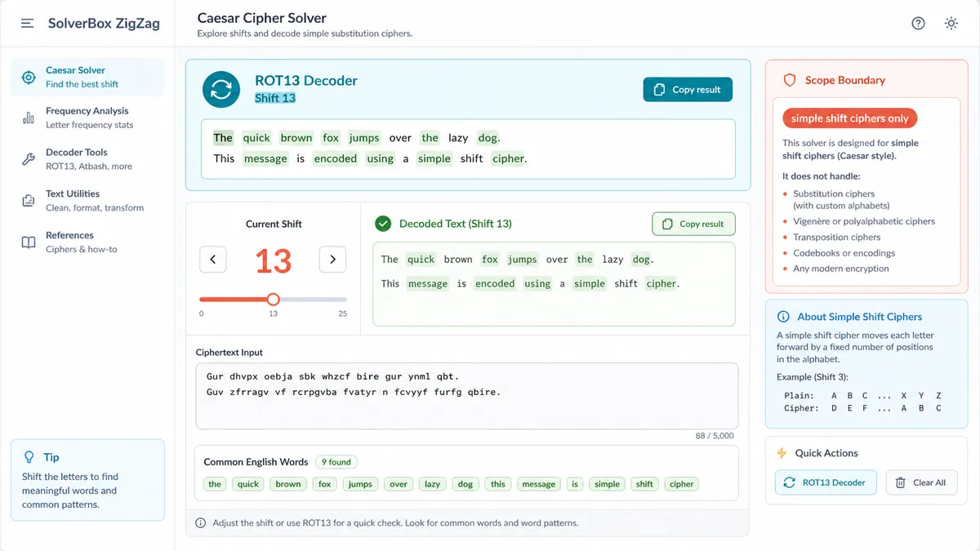Image resolution: width=980 pixels, height=551 pixels.
Task: Click the Decoder Tools wrench icon
Action: coord(29,159)
